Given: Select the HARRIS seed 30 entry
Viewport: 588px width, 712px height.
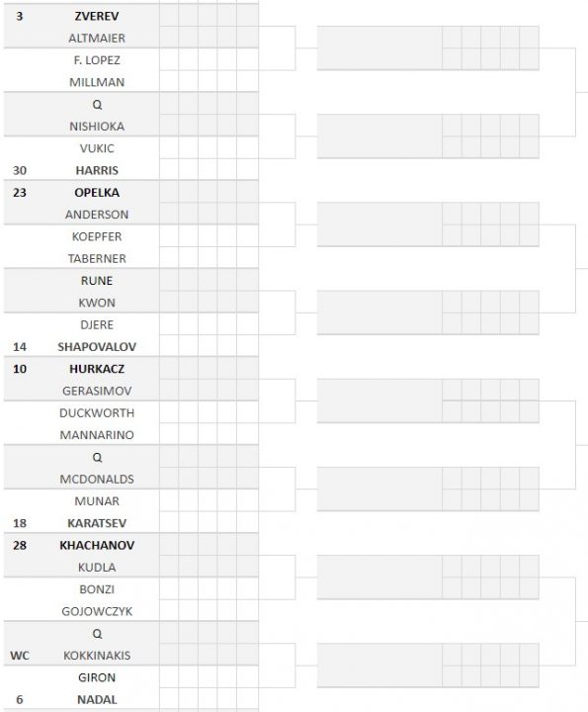Looking at the screenshot, I should [x=97, y=171].
